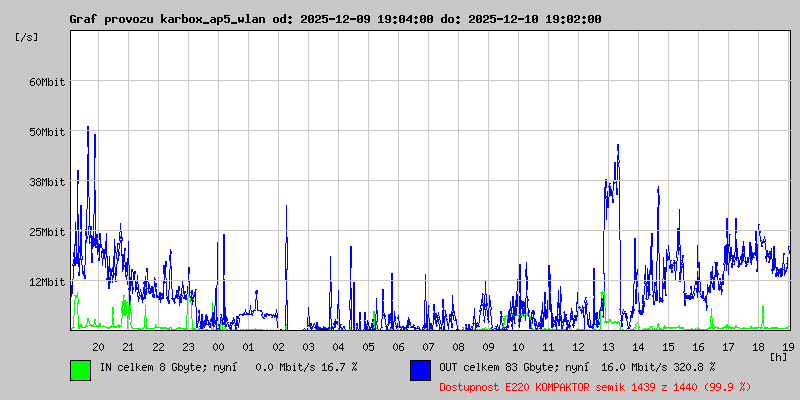
Task: Click the hour label 22 on x-axis
Action: tap(159, 347)
